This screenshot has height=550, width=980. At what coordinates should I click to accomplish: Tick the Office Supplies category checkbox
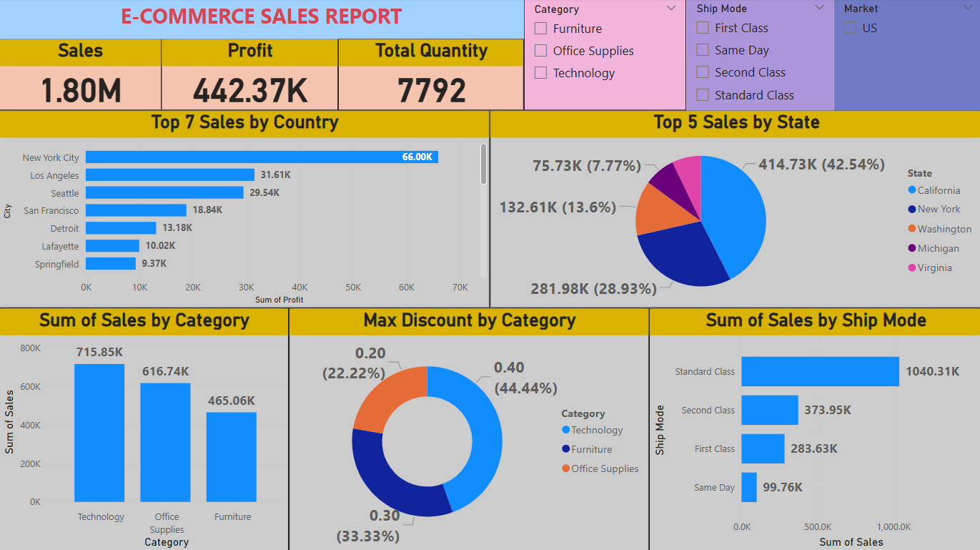coord(540,51)
